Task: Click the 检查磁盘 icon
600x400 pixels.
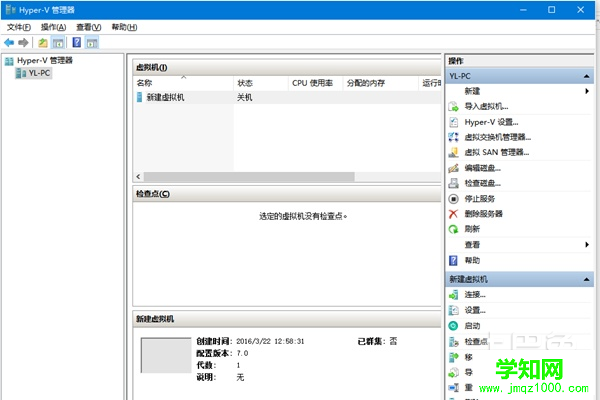Action: 453,183
